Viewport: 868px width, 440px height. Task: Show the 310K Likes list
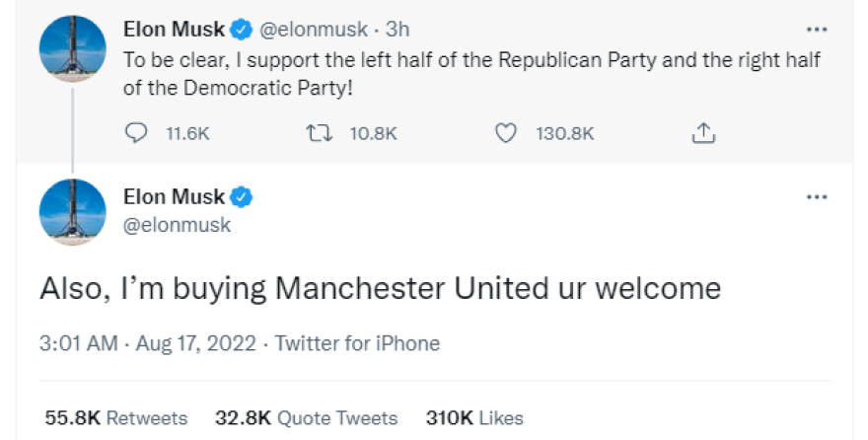coord(474,418)
